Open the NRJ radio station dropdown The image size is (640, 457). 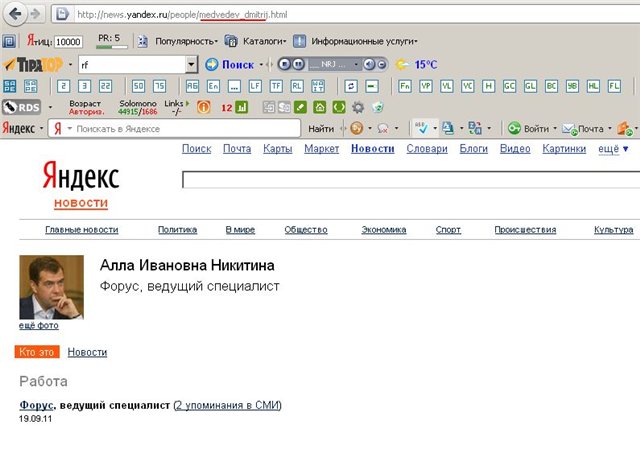[356, 64]
